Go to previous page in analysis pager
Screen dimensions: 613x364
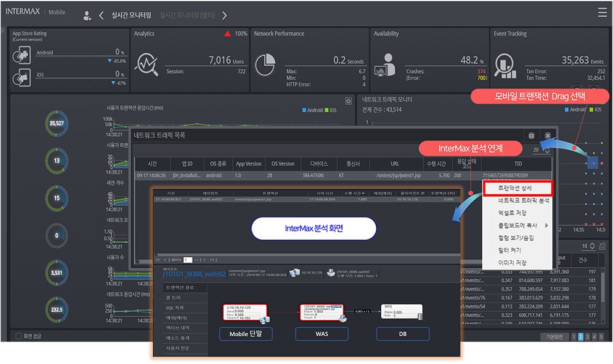[x=164, y=260]
